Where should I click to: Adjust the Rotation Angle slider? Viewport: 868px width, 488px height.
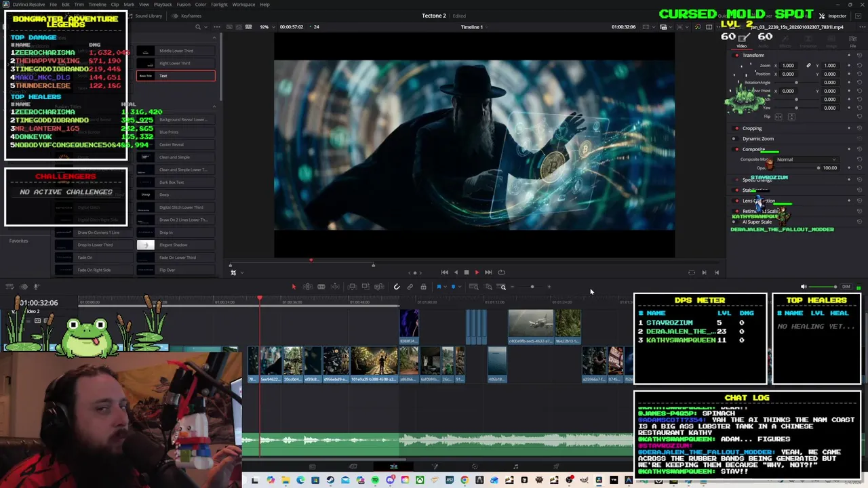tap(796, 82)
